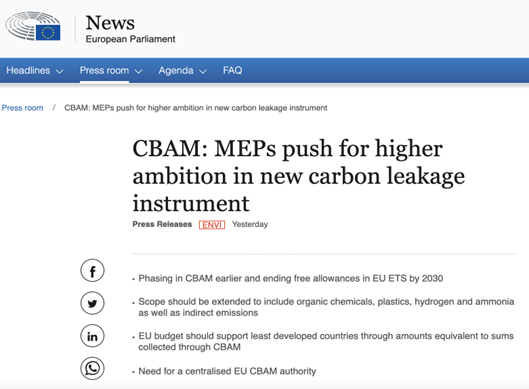Expand the Headlines dropdown chevron

tap(60, 71)
